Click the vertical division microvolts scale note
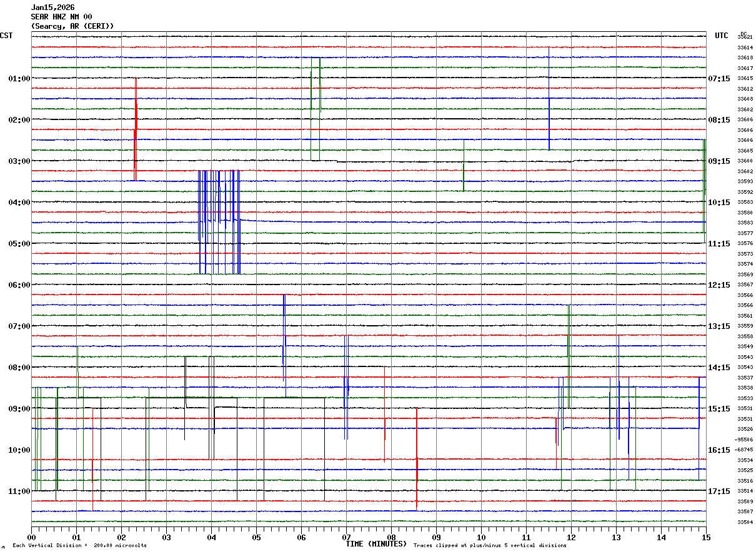756x554 pixels. click(79, 546)
